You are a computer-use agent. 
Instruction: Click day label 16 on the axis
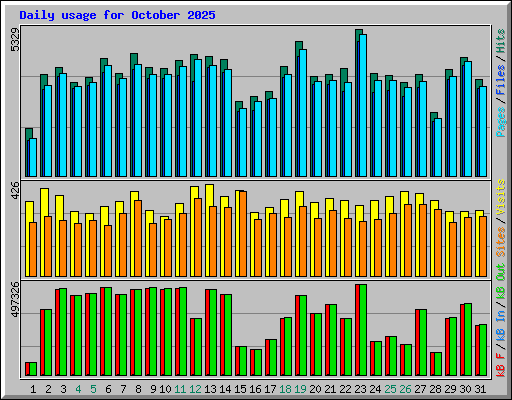(255, 389)
